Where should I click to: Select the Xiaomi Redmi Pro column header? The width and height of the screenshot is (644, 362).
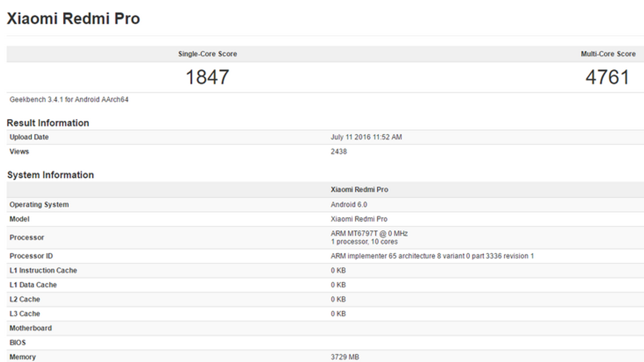(x=359, y=189)
